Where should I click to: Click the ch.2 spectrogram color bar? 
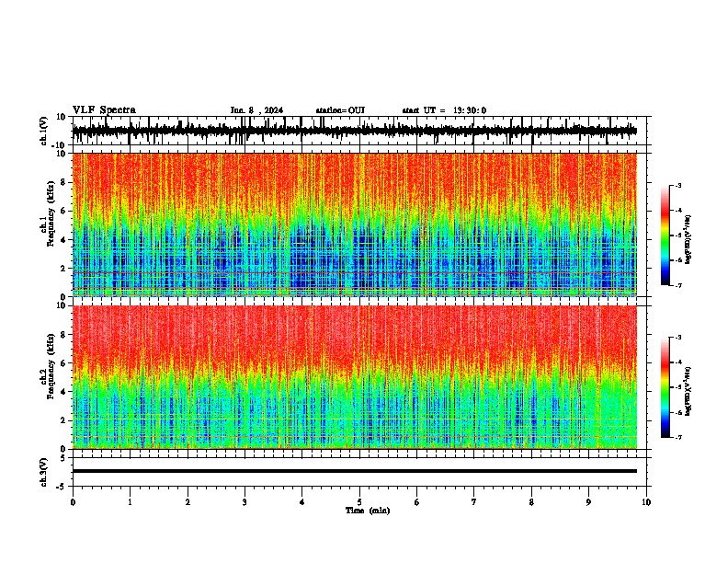(x=665, y=387)
